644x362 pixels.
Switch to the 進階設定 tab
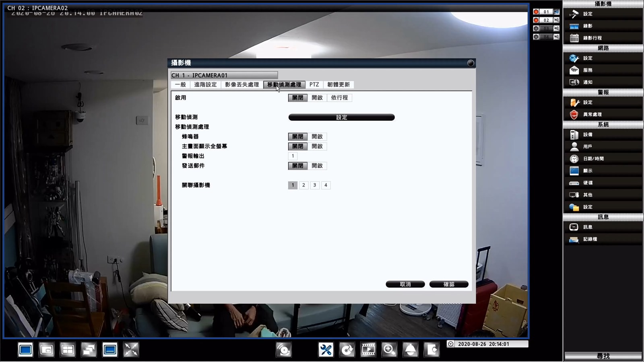(x=205, y=84)
